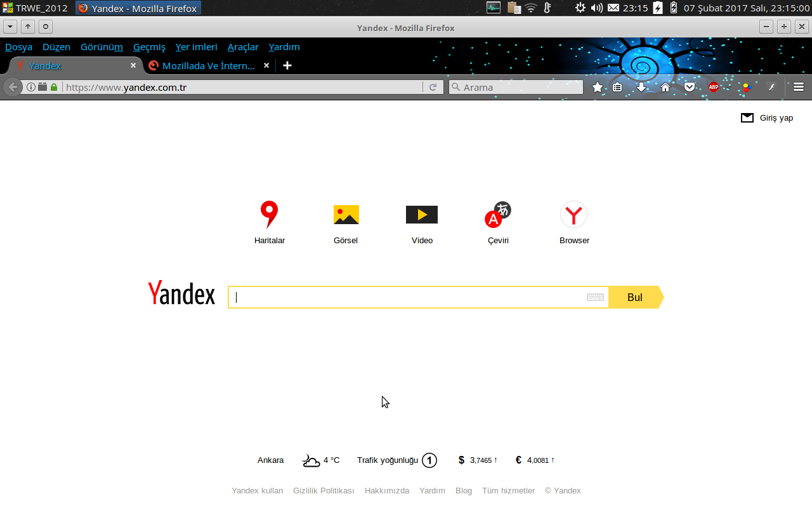
Task: Open the window menu dropdown arrow in the title bar
Action: click(x=10, y=27)
